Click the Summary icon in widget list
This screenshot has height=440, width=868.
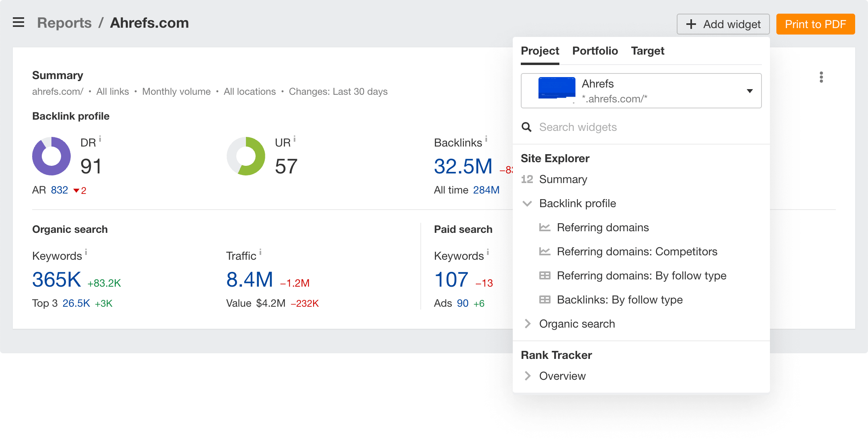(527, 179)
